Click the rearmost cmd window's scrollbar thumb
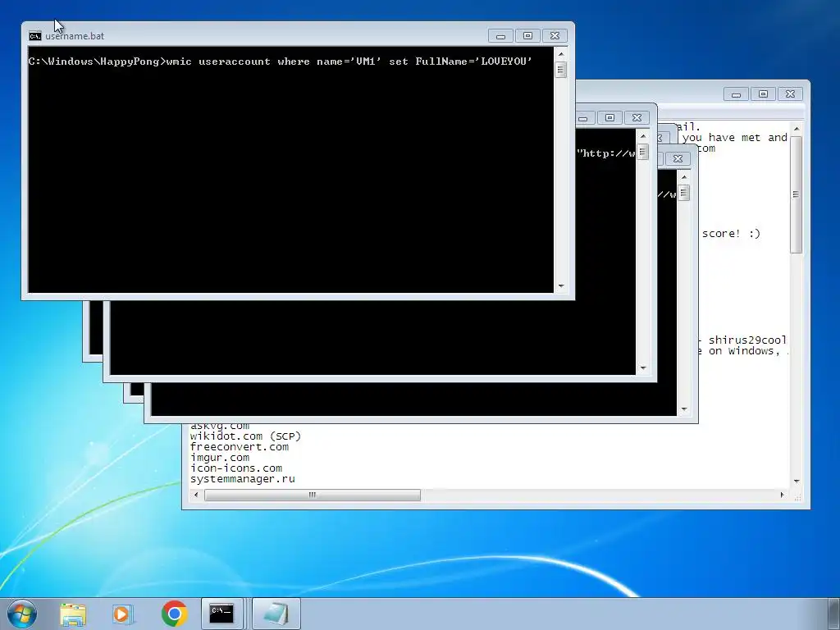 (683, 193)
